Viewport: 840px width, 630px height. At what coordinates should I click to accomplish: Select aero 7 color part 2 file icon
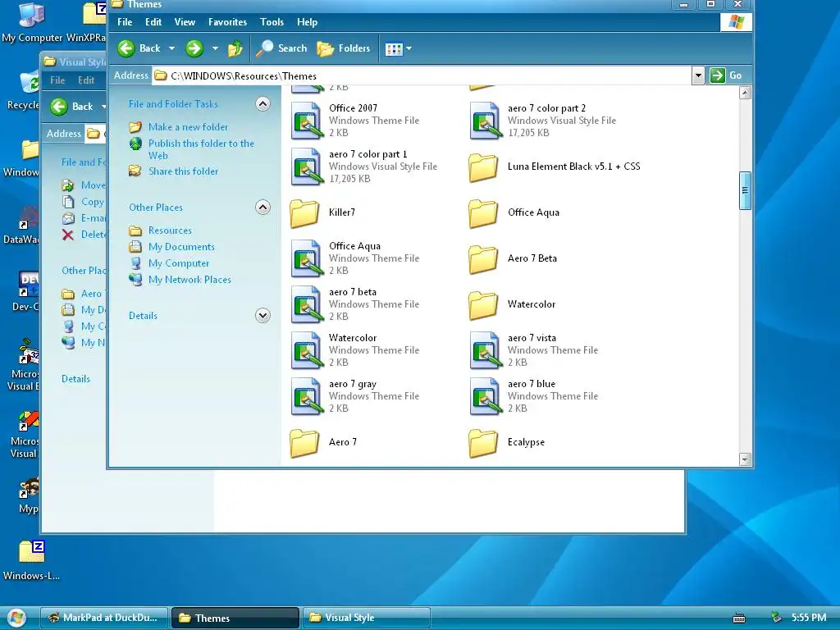(x=486, y=121)
